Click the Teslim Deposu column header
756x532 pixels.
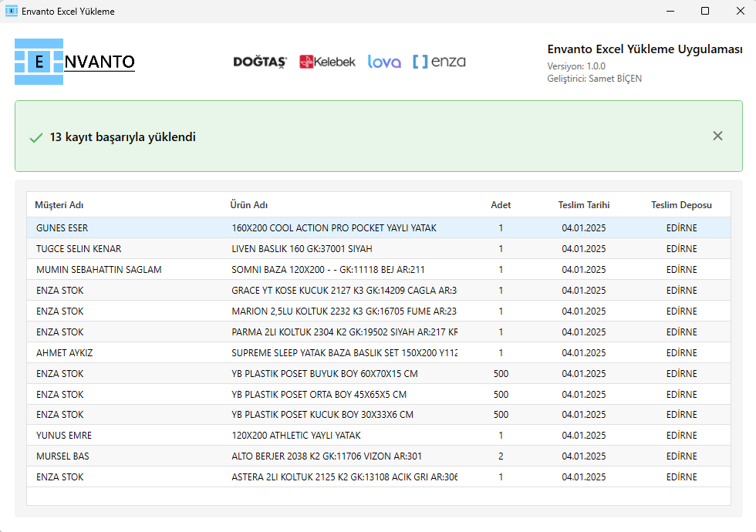pos(681,205)
